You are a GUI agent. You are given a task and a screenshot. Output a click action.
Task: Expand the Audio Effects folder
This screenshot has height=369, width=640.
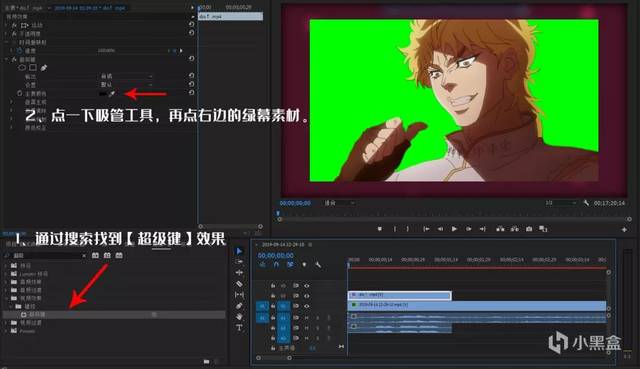coord(6,282)
